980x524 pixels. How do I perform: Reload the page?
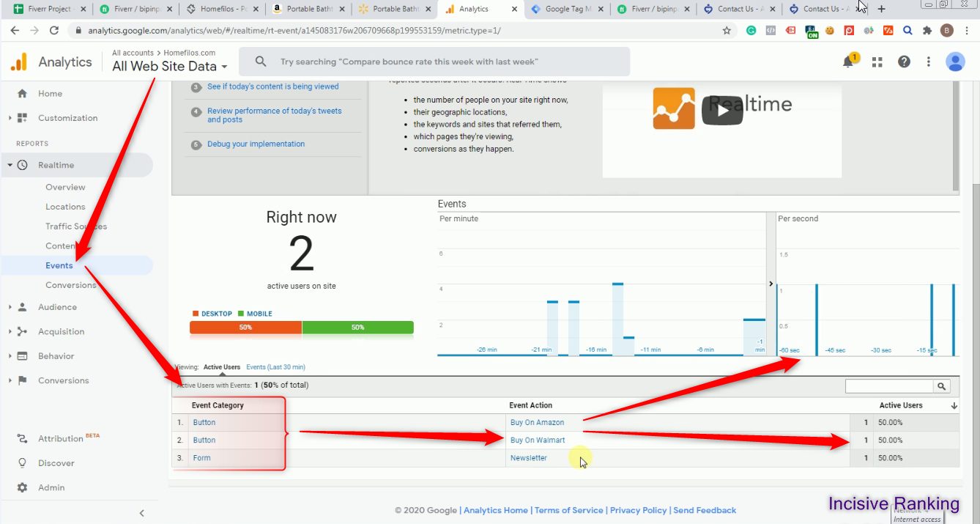(x=53, y=31)
